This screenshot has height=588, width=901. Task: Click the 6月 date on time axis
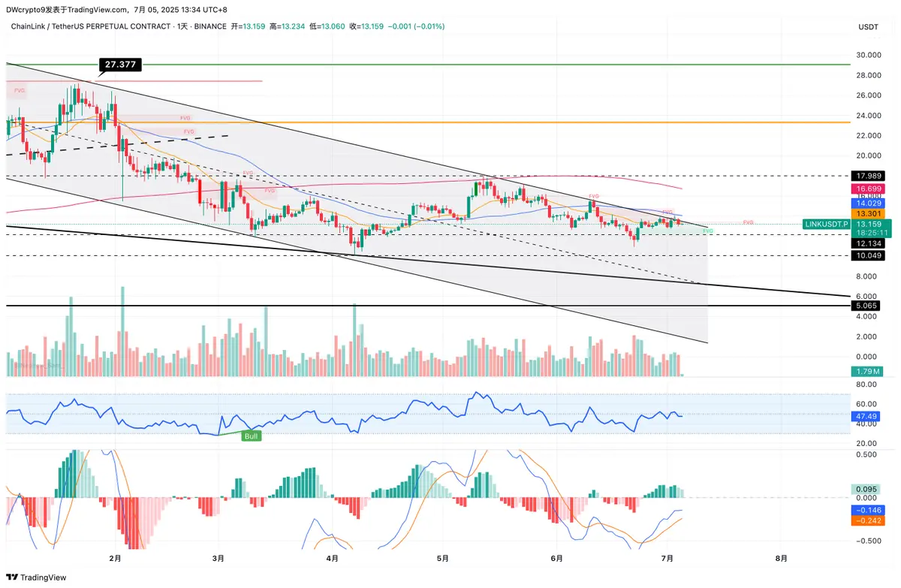pos(556,559)
